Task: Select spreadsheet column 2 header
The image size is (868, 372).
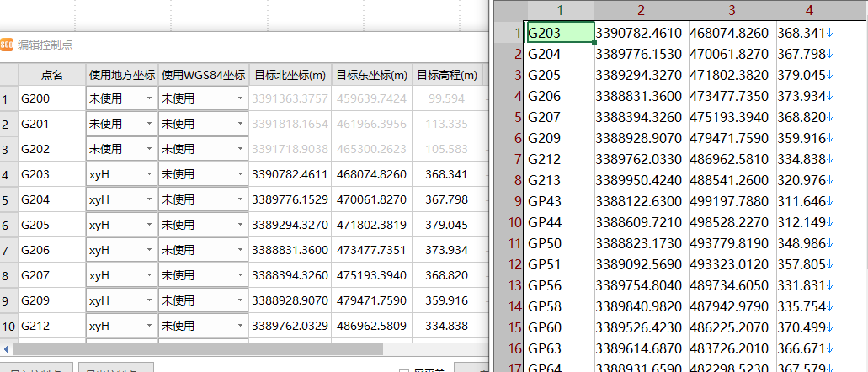Action: (642, 10)
